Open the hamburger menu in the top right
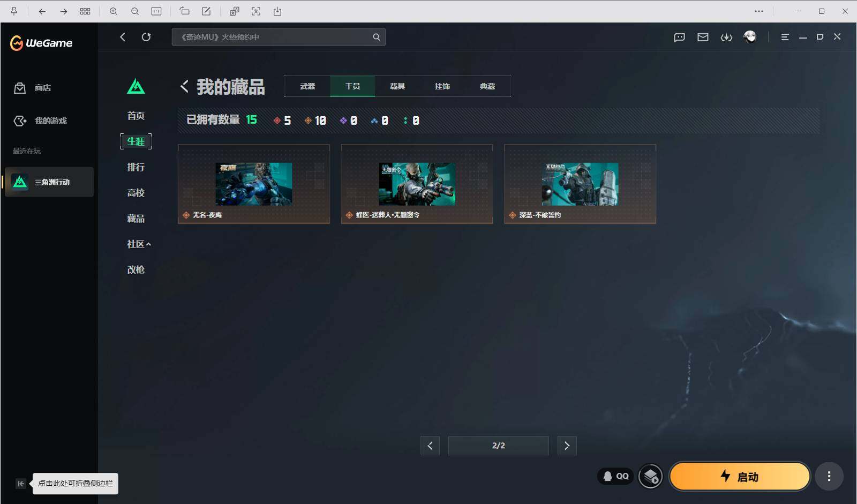 click(x=785, y=36)
